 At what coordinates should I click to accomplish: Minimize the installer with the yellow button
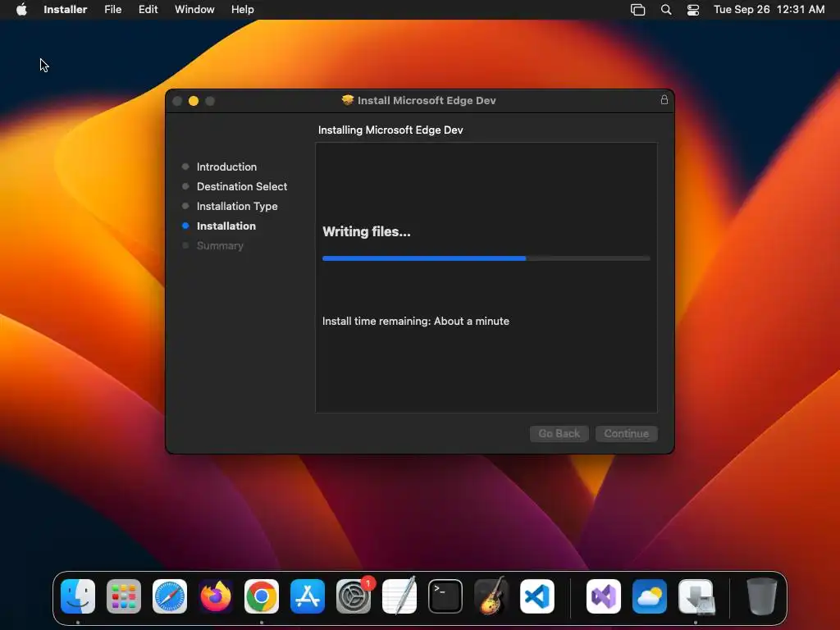click(194, 101)
